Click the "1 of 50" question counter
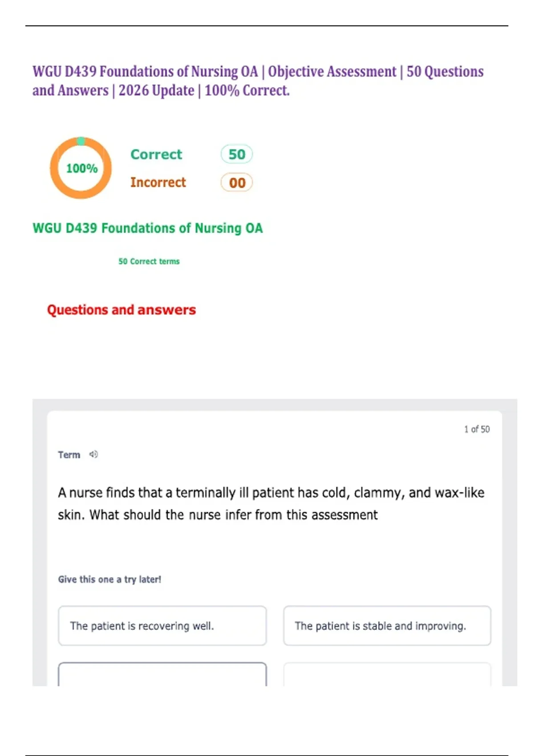This screenshot has width=534, height=756. coord(477,429)
